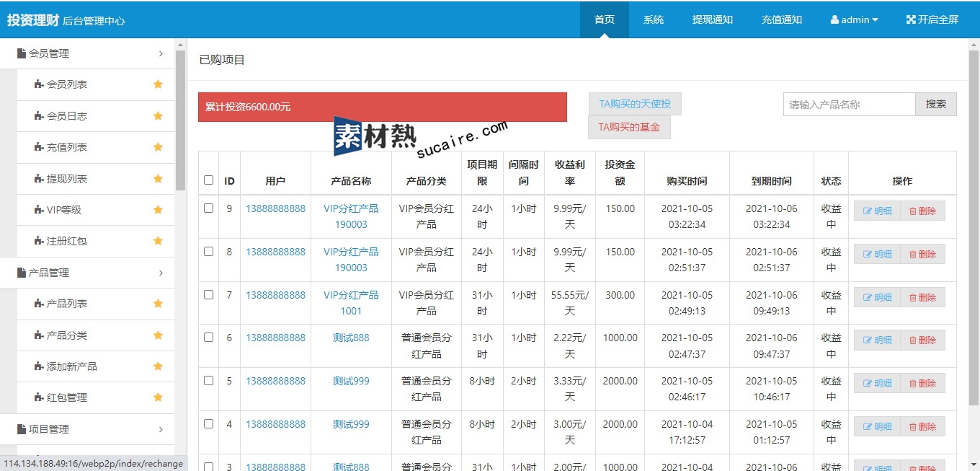980x471 pixels.
Task: Open the 测试888 product link in row 6
Action: tap(351, 338)
